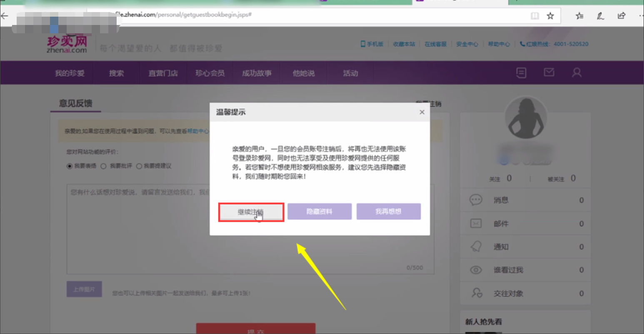Click the 谁看过我 eye icon
Screen dimensions: 644x334
tap(476, 270)
